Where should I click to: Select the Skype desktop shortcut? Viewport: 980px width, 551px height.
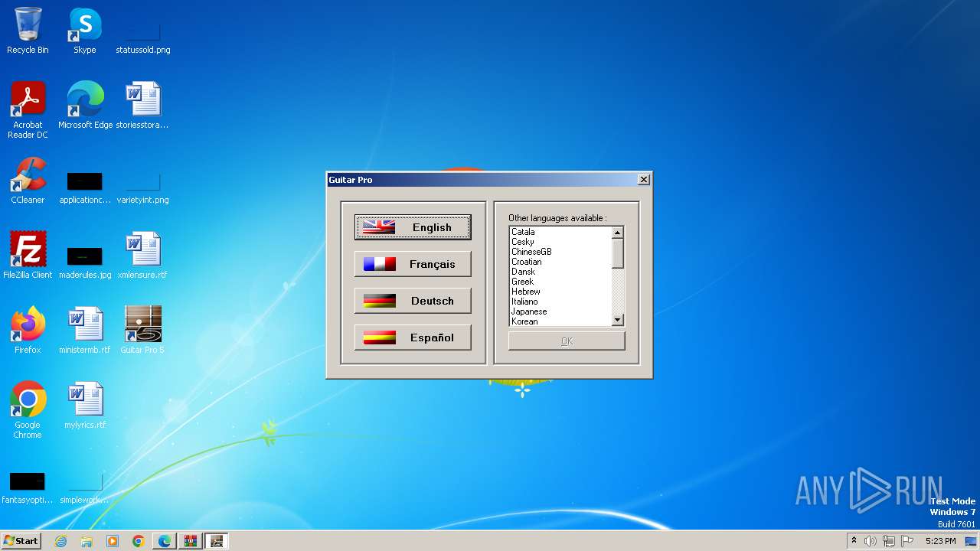point(85,31)
